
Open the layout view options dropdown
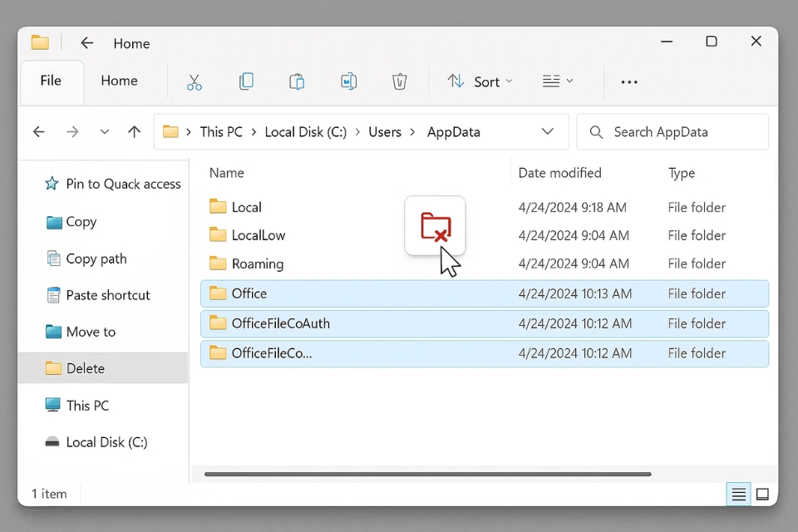tap(558, 81)
